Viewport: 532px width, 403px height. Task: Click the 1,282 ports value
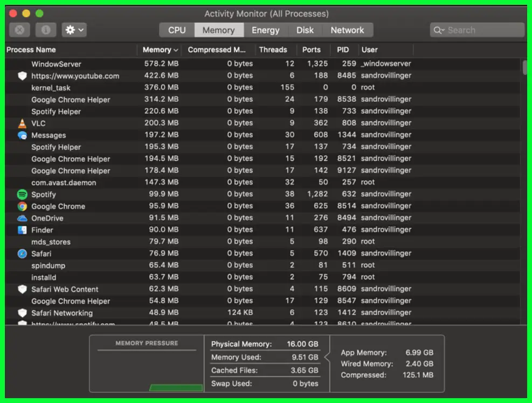click(x=317, y=194)
